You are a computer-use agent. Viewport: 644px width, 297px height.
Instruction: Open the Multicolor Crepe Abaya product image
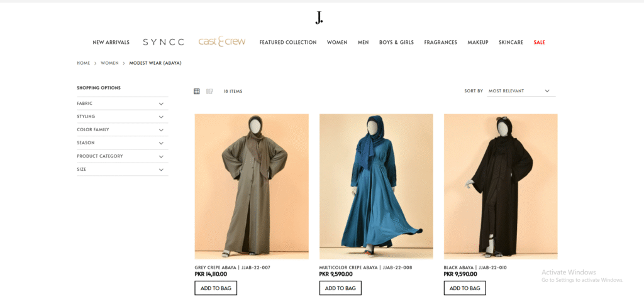376,186
